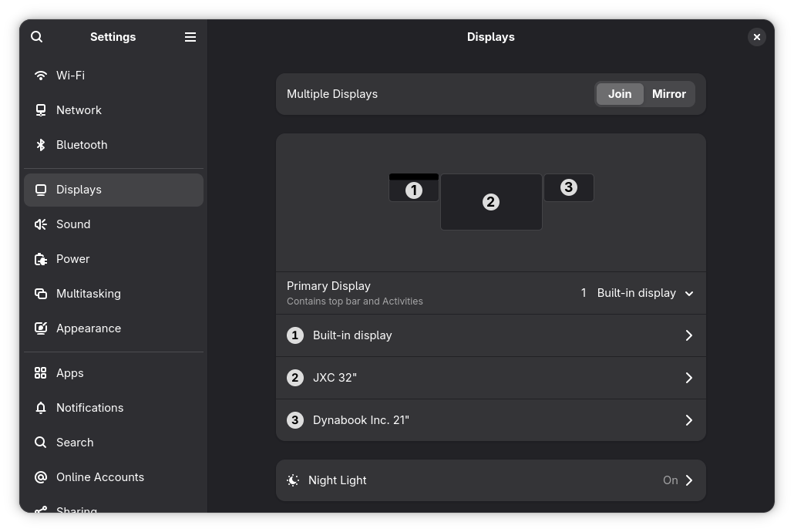Select monitor 3 in display arrangement
Screen dimensions: 794x532
569,187
